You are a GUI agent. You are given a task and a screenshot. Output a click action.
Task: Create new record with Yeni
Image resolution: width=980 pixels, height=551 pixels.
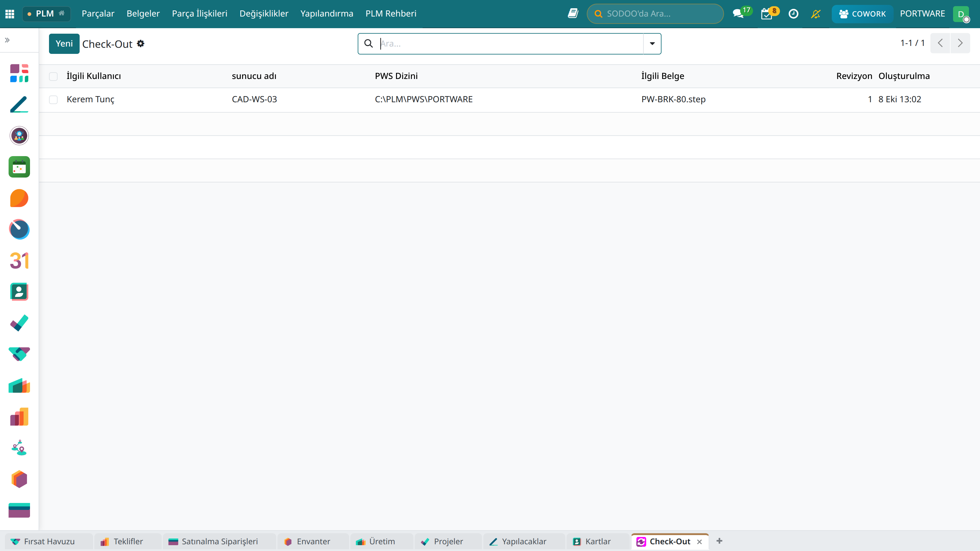point(64,44)
